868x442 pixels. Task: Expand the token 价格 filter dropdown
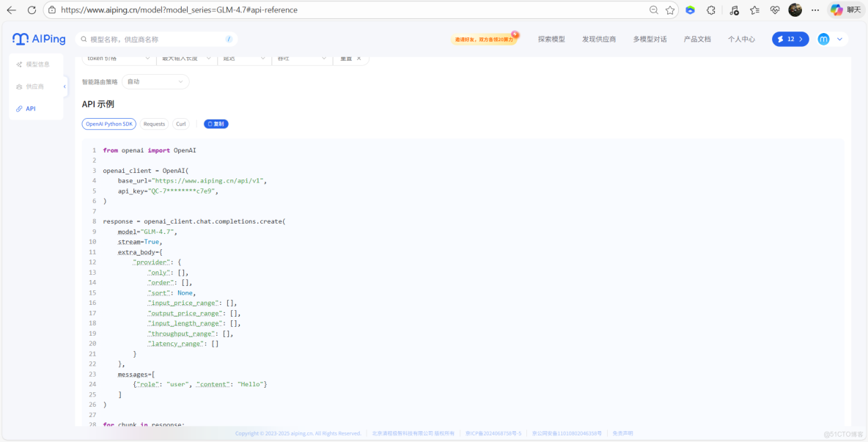[118, 58]
